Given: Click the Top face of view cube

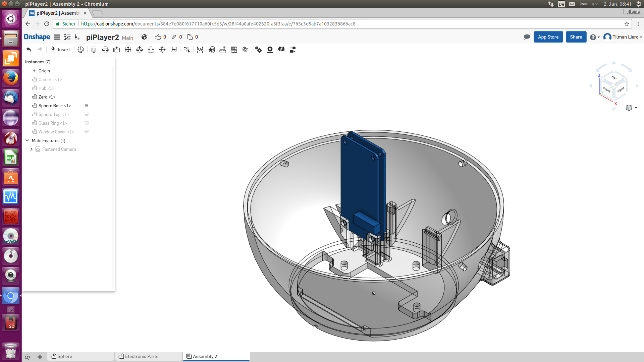Looking at the screenshot, I should pyautogui.click(x=614, y=78).
